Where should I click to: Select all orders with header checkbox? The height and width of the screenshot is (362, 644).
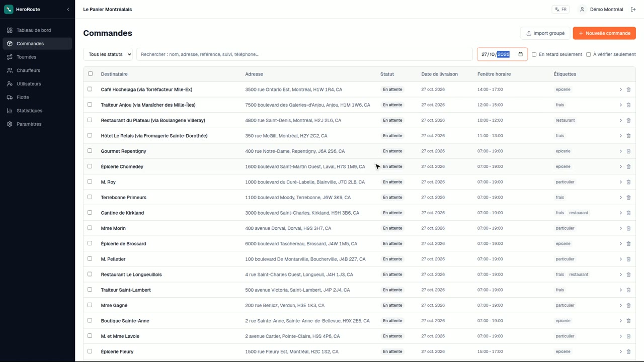[91, 74]
